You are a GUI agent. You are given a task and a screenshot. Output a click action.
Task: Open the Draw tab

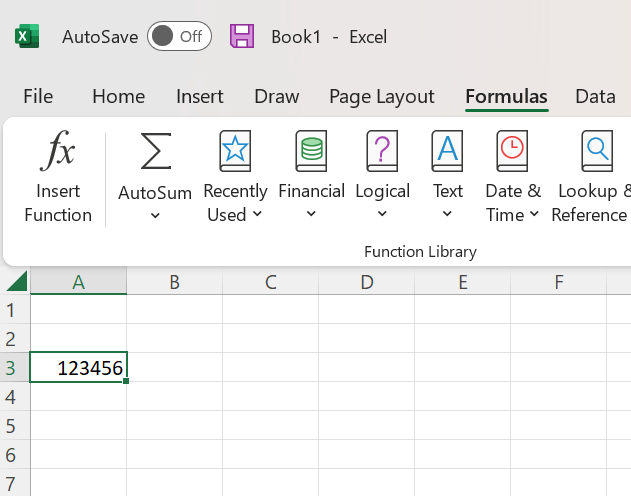click(276, 97)
